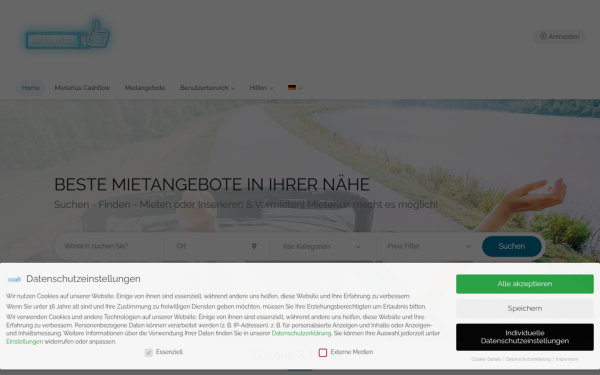
Task: Open the Cookie-Details footer link
Action: [x=486, y=359]
